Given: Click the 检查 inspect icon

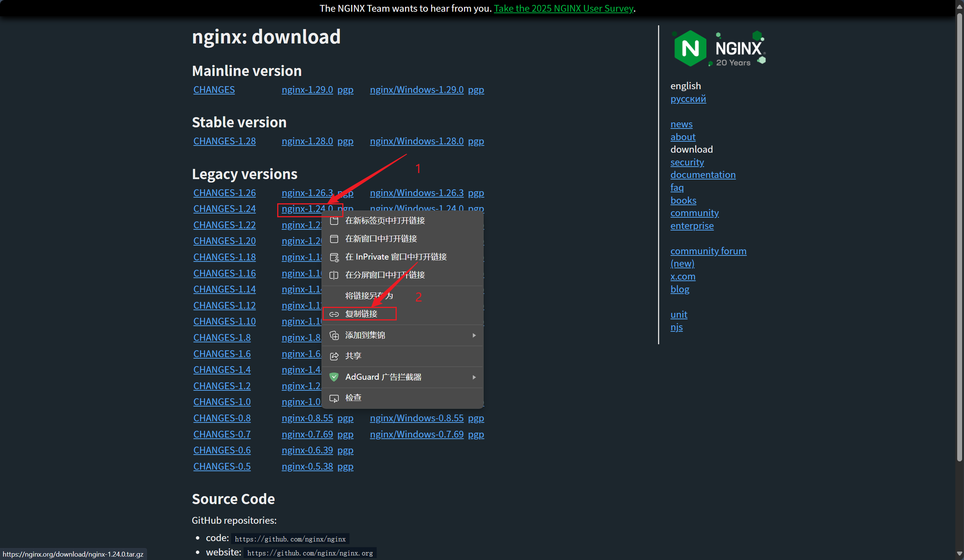Looking at the screenshot, I should [334, 397].
